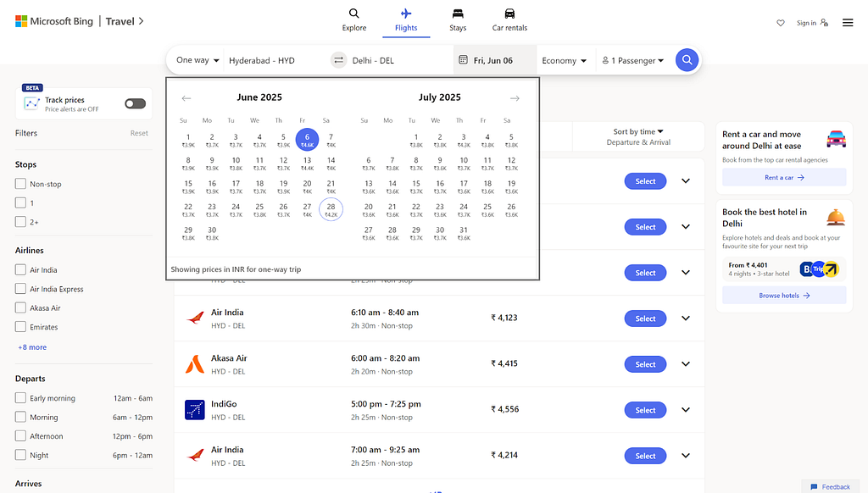Click the calendar icon in date field
The height and width of the screenshot is (493, 868).
point(464,60)
